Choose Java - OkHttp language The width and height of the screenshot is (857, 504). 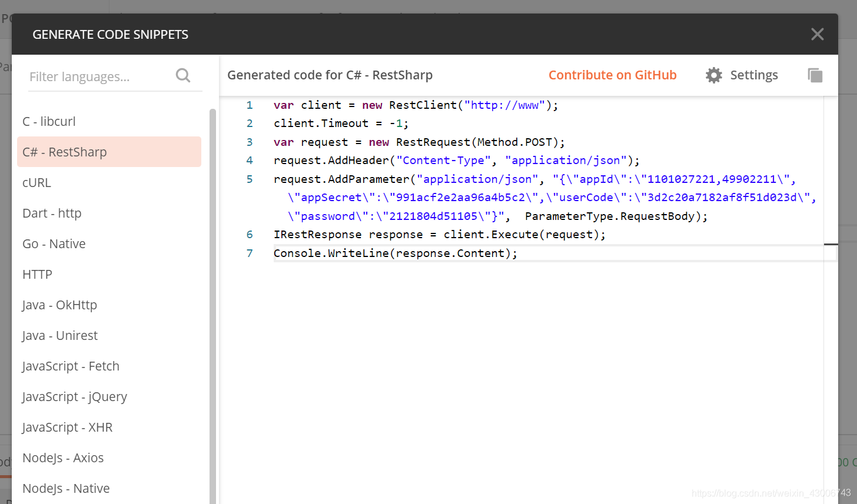click(60, 305)
